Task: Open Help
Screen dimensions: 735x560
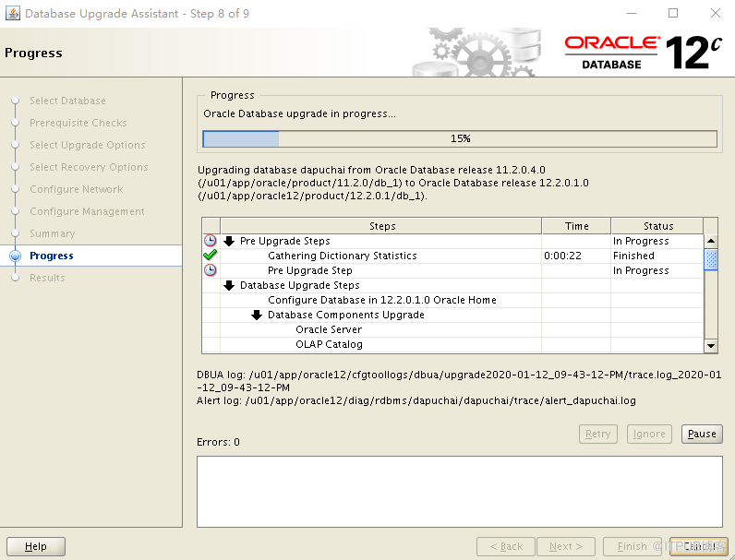Action: (36, 546)
